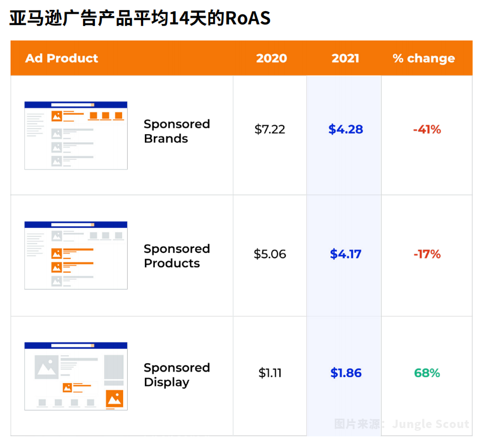Select the 'Sponsored Display' label
The height and width of the screenshot is (448, 490).
click(x=177, y=375)
